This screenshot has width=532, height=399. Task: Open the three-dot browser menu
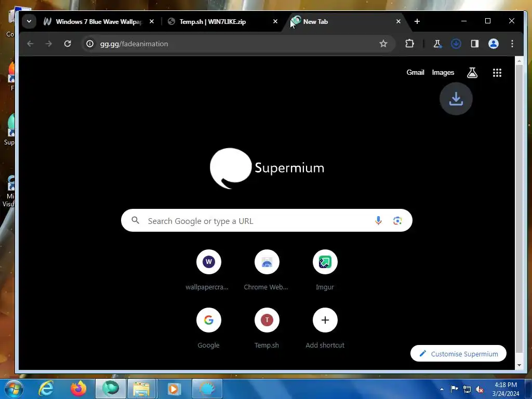point(512,44)
